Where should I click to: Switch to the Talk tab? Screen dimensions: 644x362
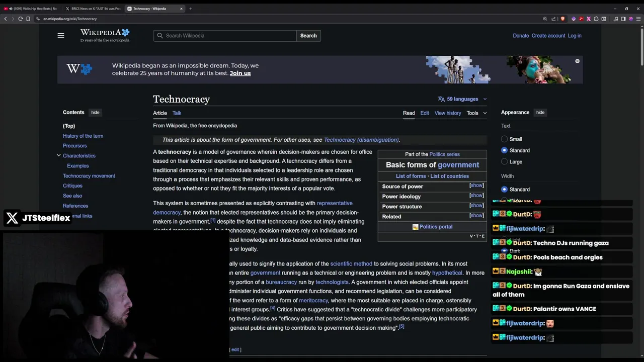click(x=177, y=113)
